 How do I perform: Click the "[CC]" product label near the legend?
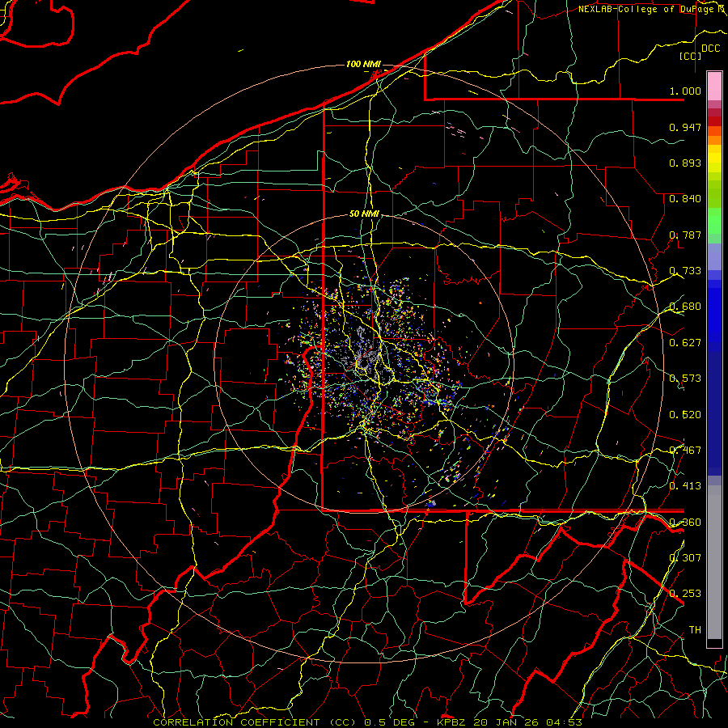(x=691, y=57)
